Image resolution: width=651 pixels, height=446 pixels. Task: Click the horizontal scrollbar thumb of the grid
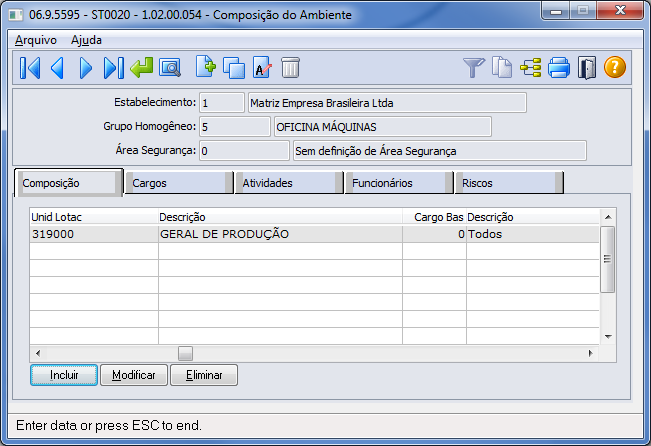[x=185, y=353]
